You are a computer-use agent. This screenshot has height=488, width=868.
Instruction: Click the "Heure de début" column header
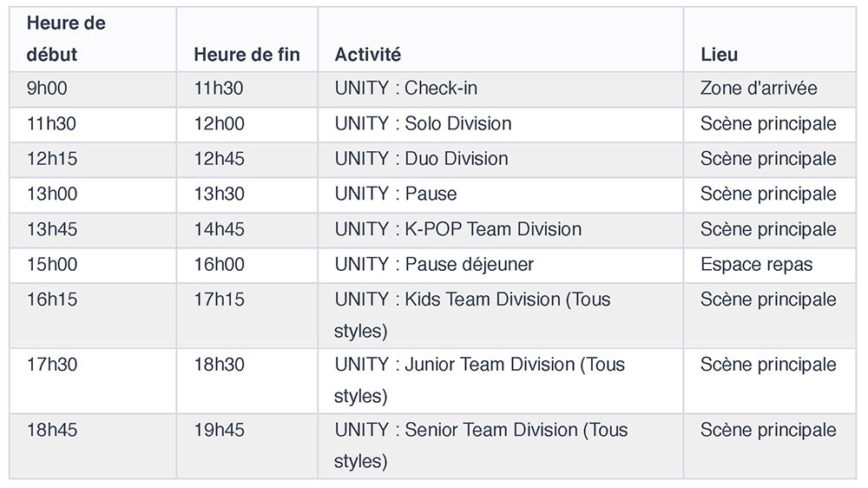(66, 39)
